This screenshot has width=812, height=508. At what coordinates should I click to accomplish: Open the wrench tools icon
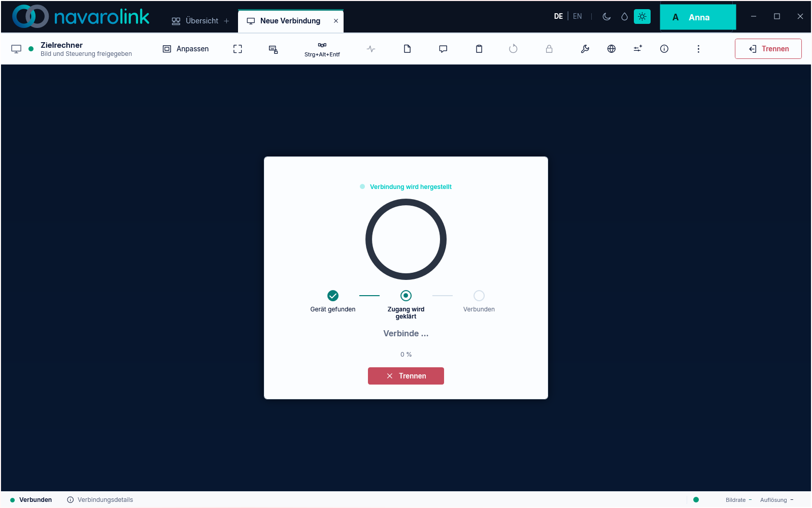pyautogui.click(x=585, y=49)
